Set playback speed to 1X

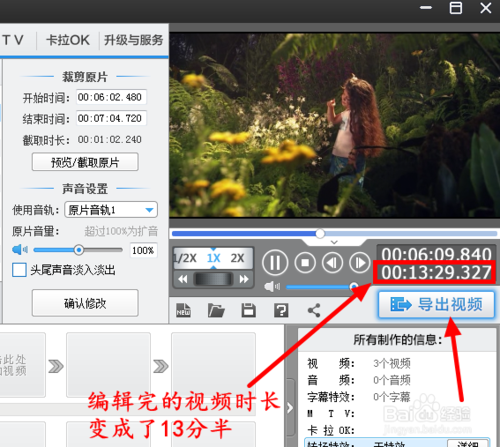click(213, 258)
